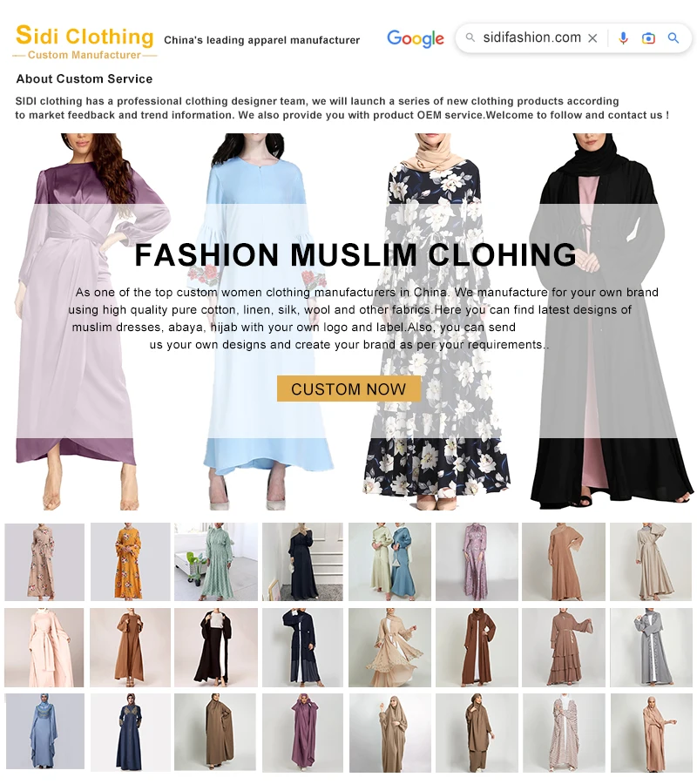The width and height of the screenshot is (697, 784).
Task: Open Google Lens camera search icon
Action: (648, 38)
